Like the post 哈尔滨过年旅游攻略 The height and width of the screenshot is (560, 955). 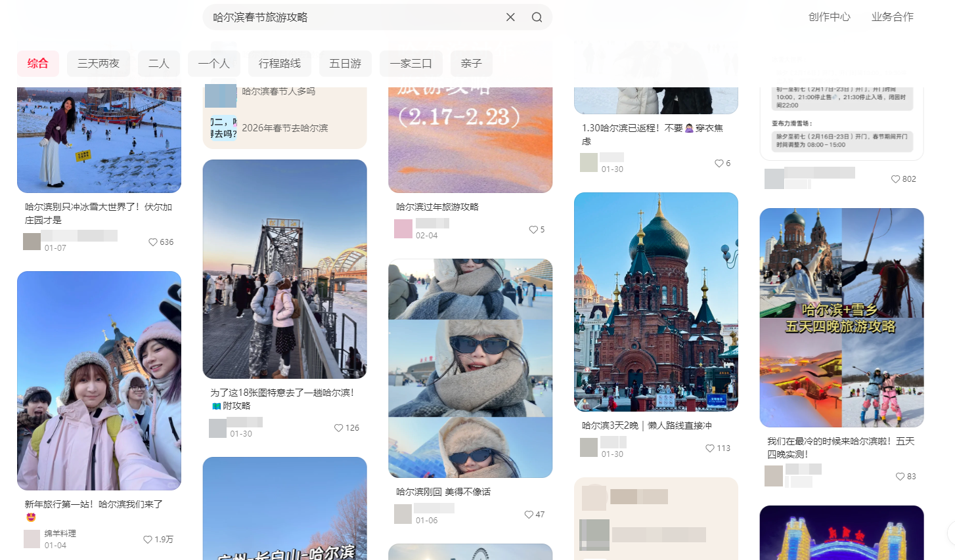pos(533,229)
